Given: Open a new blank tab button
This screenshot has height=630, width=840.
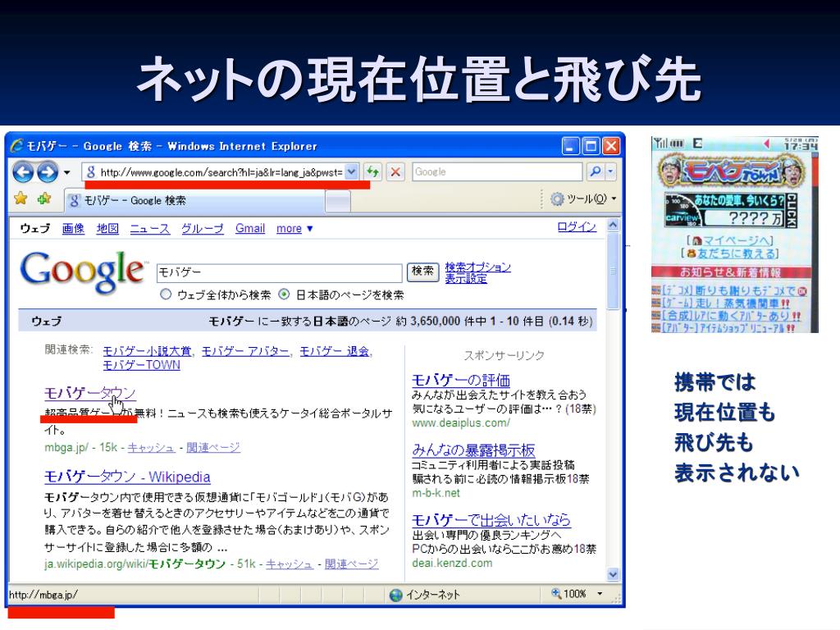Looking at the screenshot, I should coord(337,202).
